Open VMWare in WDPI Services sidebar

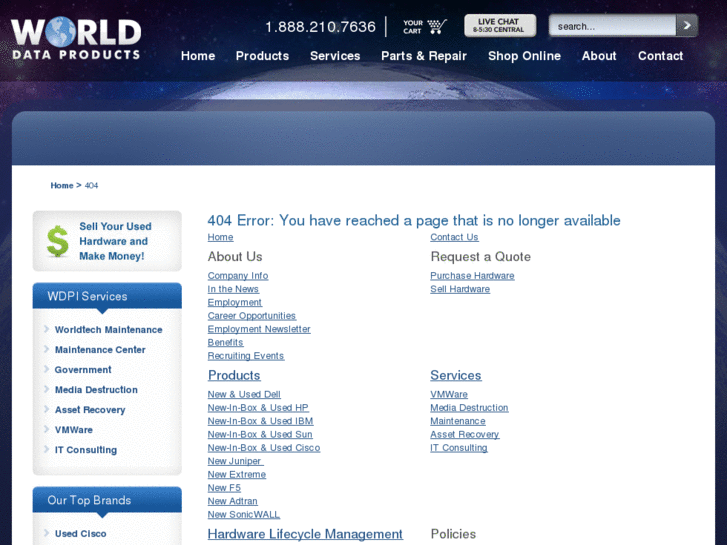(x=74, y=430)
